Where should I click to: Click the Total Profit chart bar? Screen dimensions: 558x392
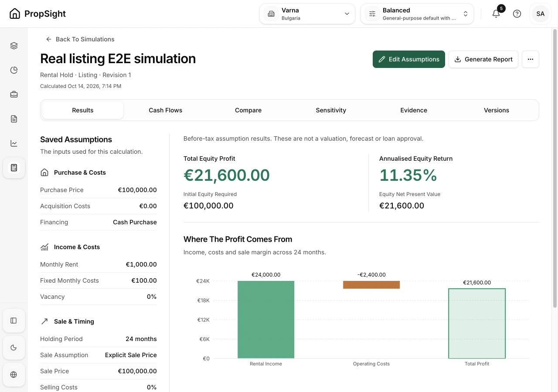[477, 324]
